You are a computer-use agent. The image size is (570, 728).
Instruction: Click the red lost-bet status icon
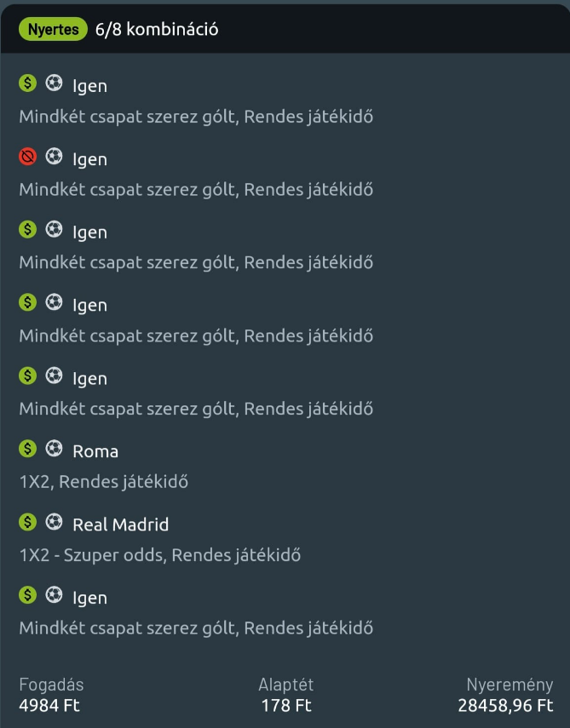(27, 157)
